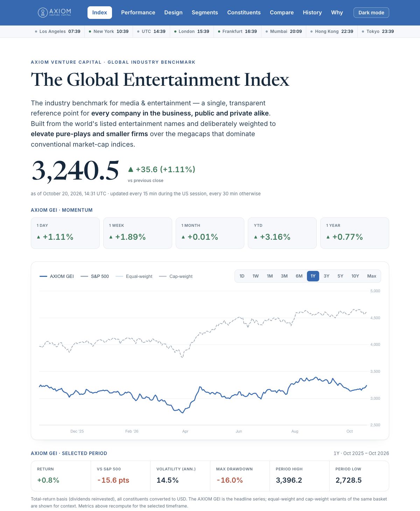Toggle the Equal-weight series legend
420x511 pixels.
coord(134,276)
